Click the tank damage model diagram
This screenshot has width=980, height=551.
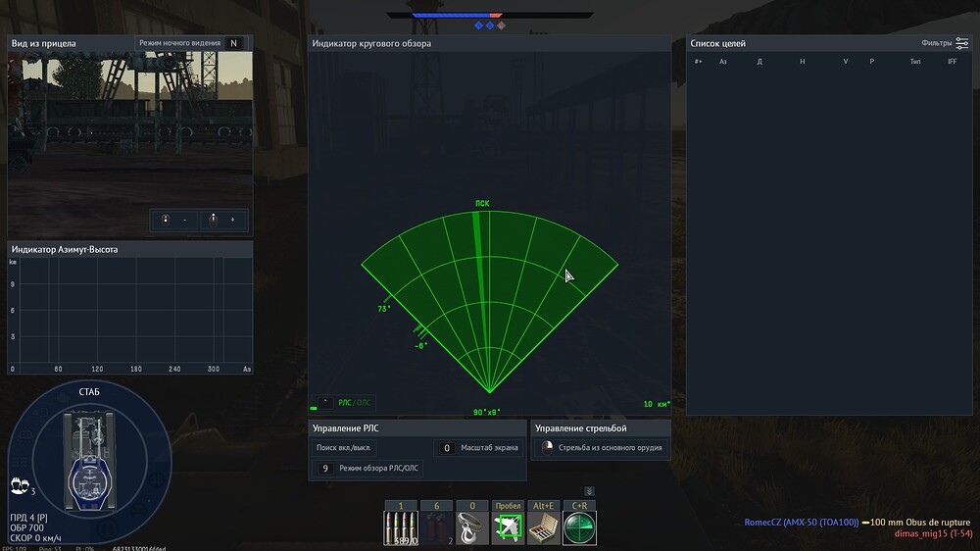pyautogui.click(x=89, y=460)
